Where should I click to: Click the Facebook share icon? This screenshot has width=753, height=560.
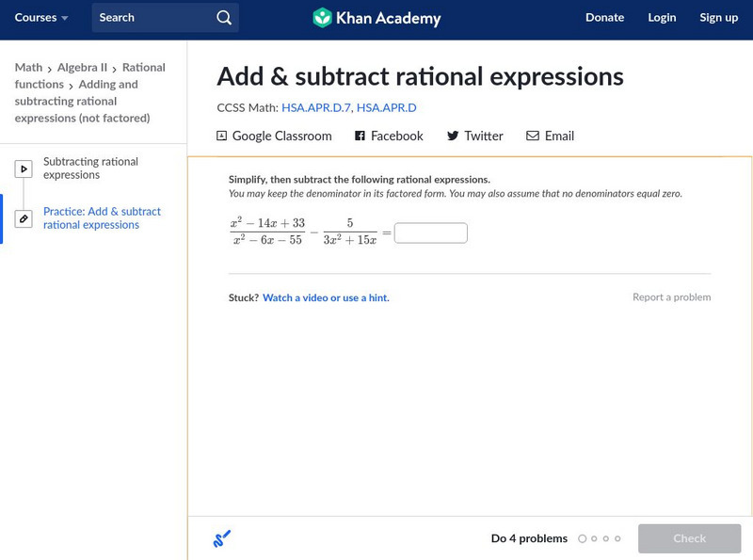click(x=360, y=136)
